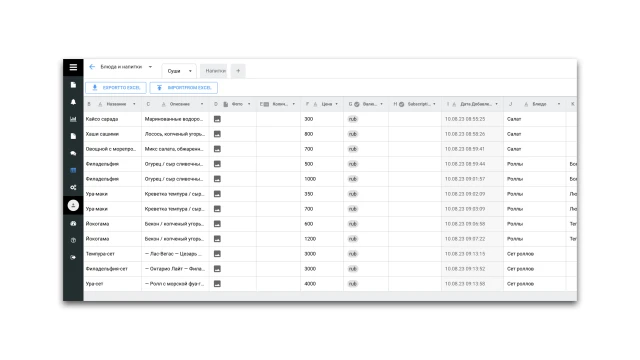This screenshot has height=360, width=640.
Task: Click the round user avatar icon
Action: tap(73, 205)
